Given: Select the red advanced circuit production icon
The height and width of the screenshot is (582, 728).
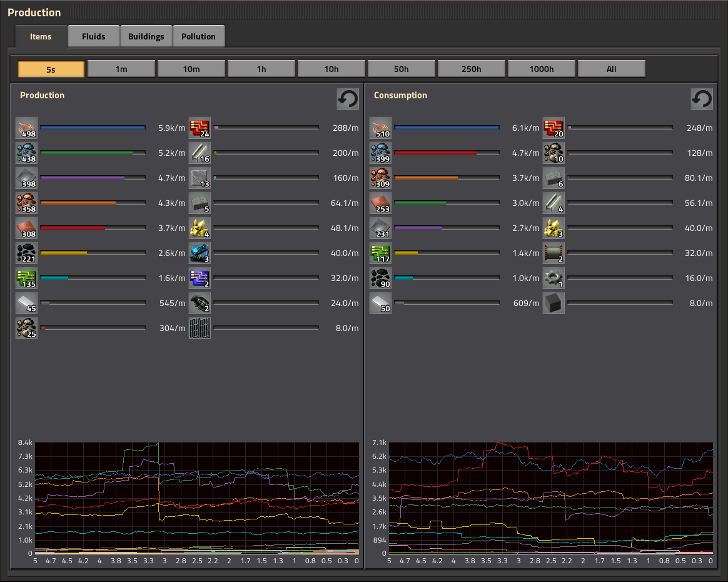Looking at the screenshot, I should [200, 128].
